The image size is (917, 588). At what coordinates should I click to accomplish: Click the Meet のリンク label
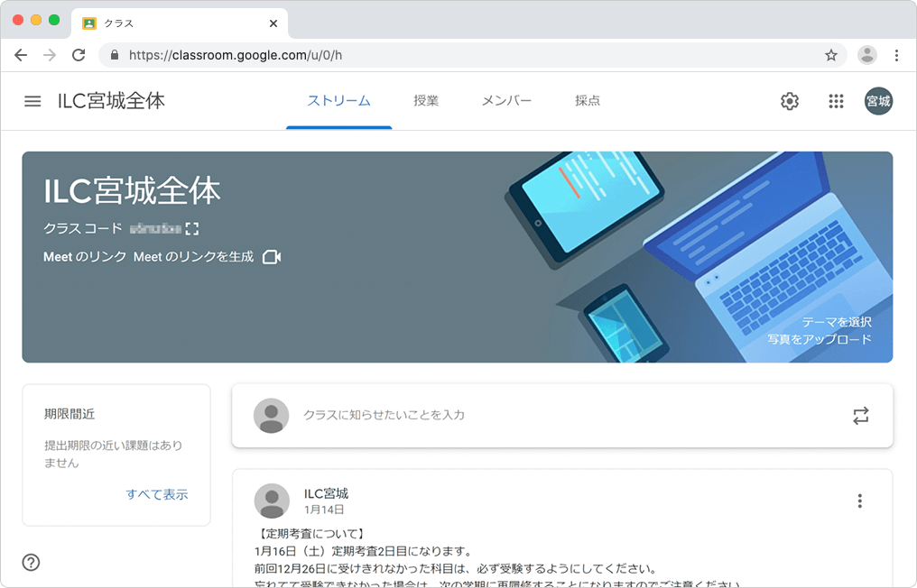coord(85,257)
